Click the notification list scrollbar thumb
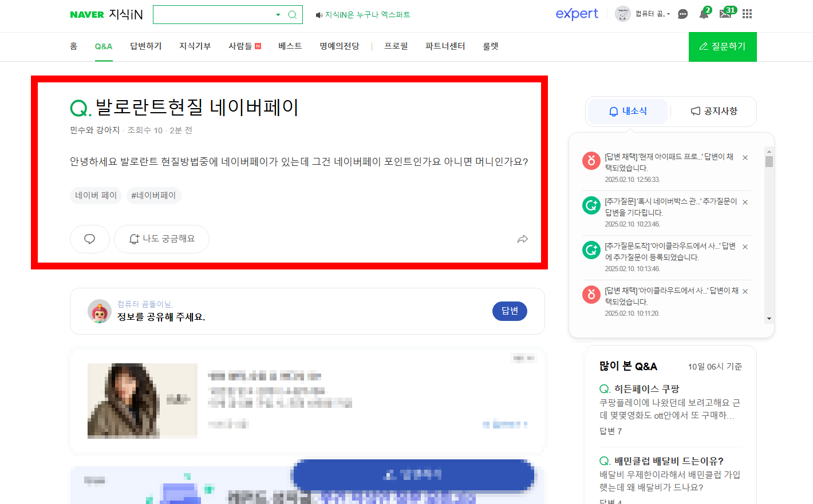This screenshot has height=504, width=813. pyautogui.click(x=769, y=161)
